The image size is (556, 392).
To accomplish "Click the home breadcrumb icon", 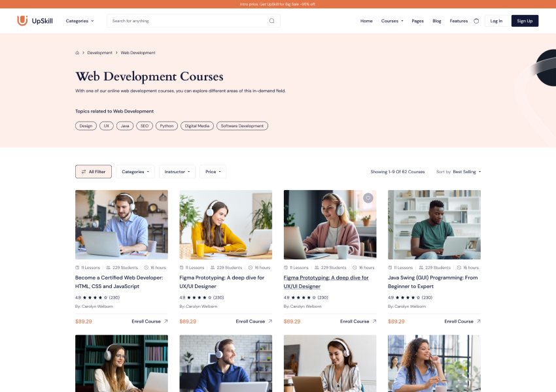I will tap(77, 53).
